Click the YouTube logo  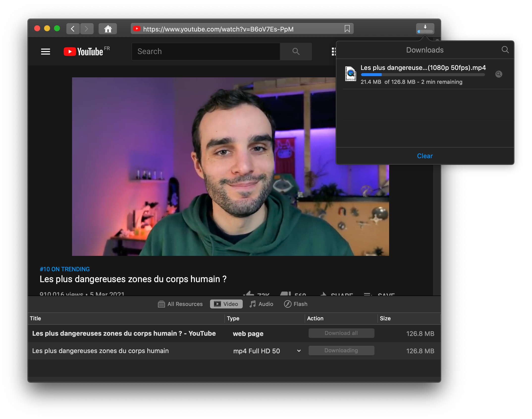[x=83, y=52]
